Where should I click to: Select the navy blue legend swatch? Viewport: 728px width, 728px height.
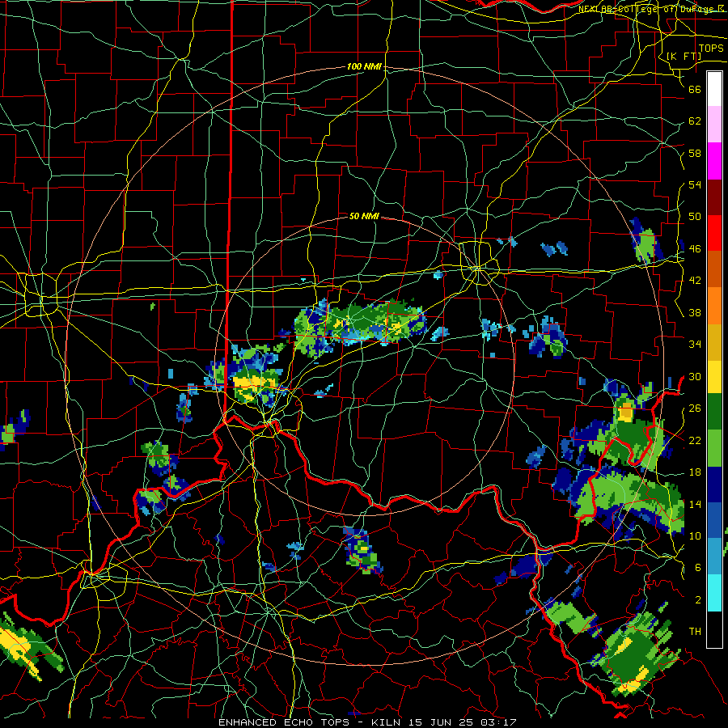tap(714, 485)
